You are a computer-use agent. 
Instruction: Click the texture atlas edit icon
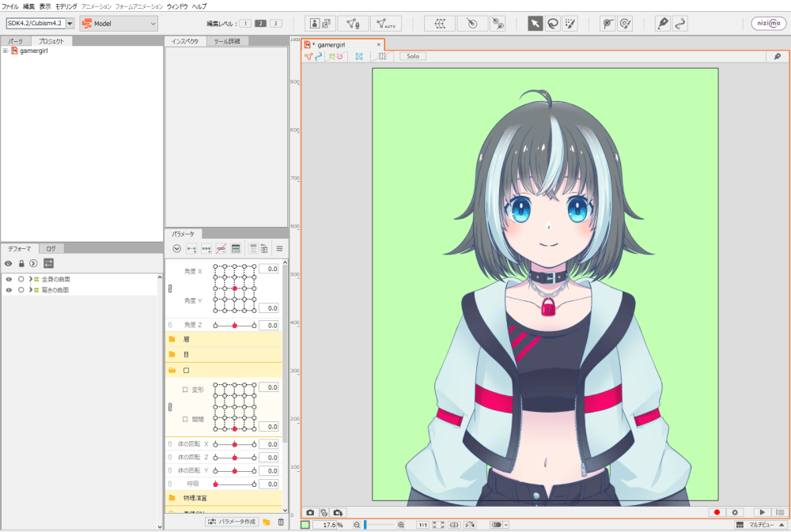coord(320,23)
